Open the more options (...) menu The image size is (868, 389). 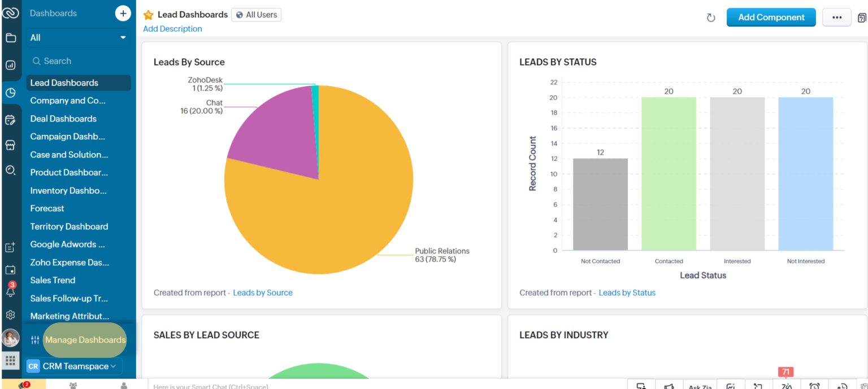pos(837,18)
